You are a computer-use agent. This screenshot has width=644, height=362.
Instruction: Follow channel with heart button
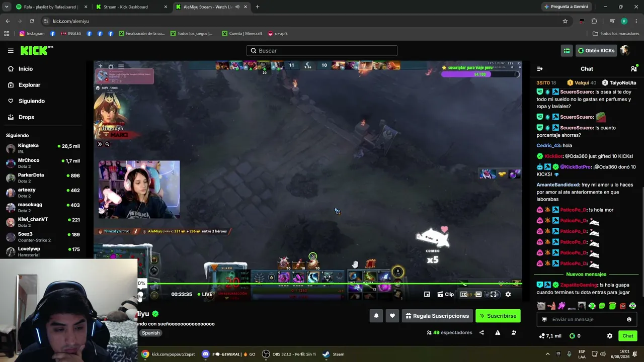pos(392,316)
